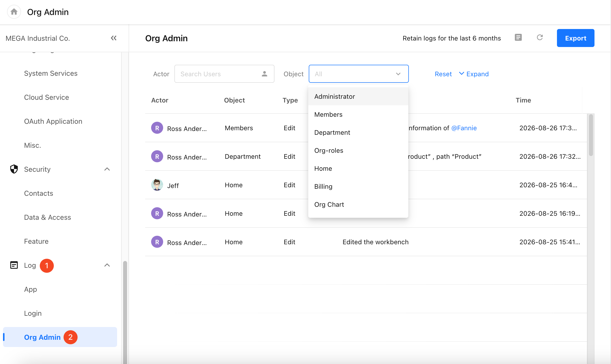This screenshot has height=364, width=611.
Task: Click the Security shield icon
Action: 14,169
